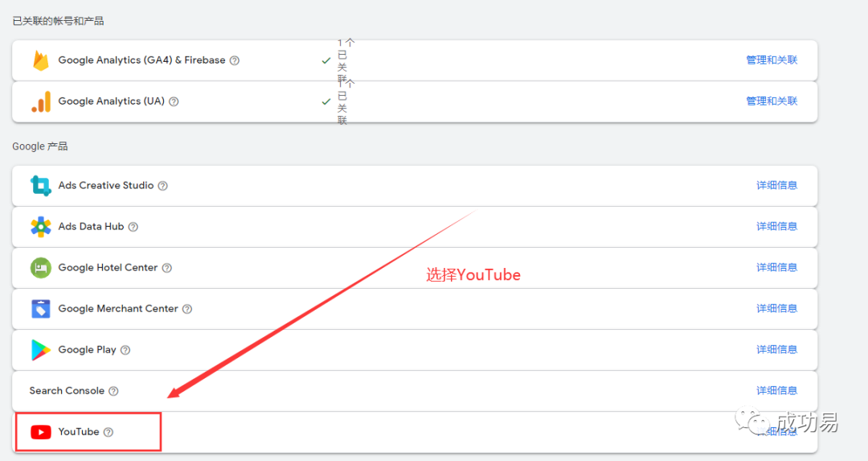
Task: Click the linked checkmark in GA4 & Firebase row
Action: [326, 60]
